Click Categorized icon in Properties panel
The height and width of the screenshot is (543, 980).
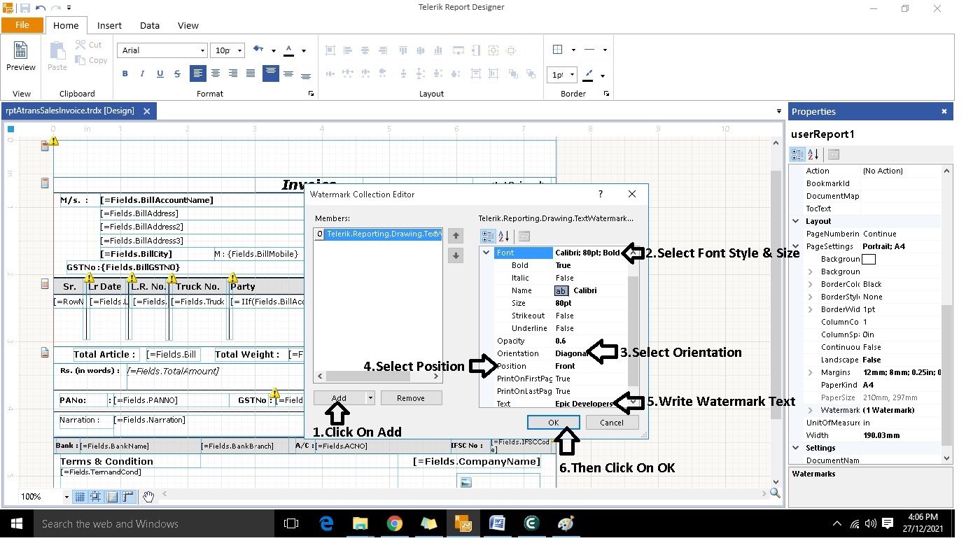tap(797, 155)
